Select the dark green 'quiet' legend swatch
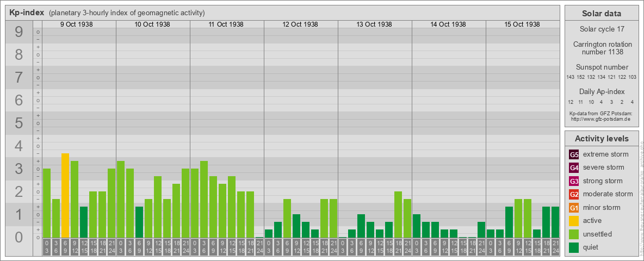This screenshot has width=644, height=261. (574, 247)
